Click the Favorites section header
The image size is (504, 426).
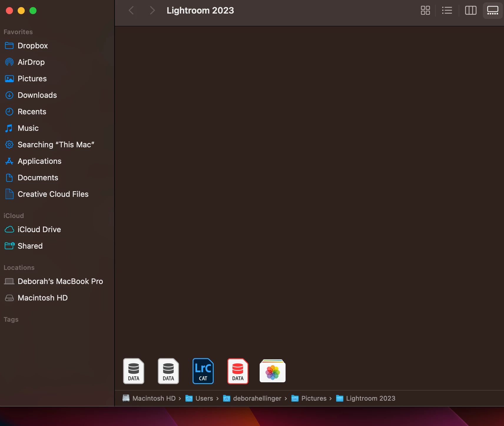pos(18,32)
